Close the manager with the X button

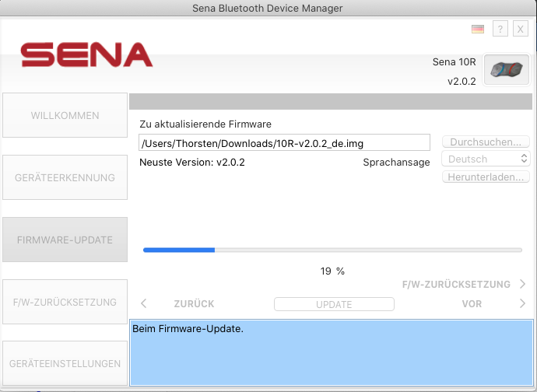520,29
